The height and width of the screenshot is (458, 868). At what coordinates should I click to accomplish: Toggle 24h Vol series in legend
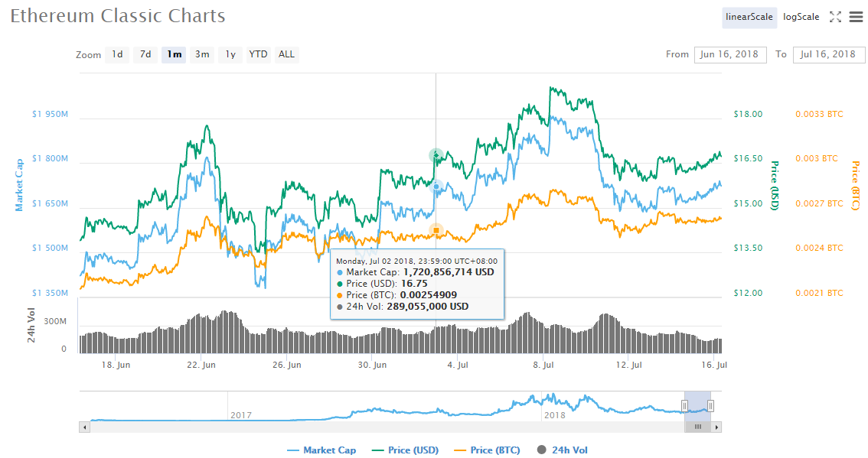(x=563, y=450)
